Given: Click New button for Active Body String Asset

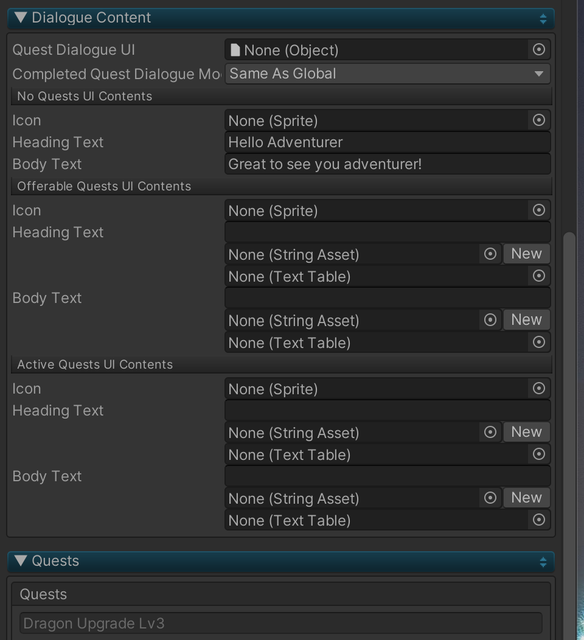Looking at the screenshot, I should pyautogui.click(x=526, y=498).
